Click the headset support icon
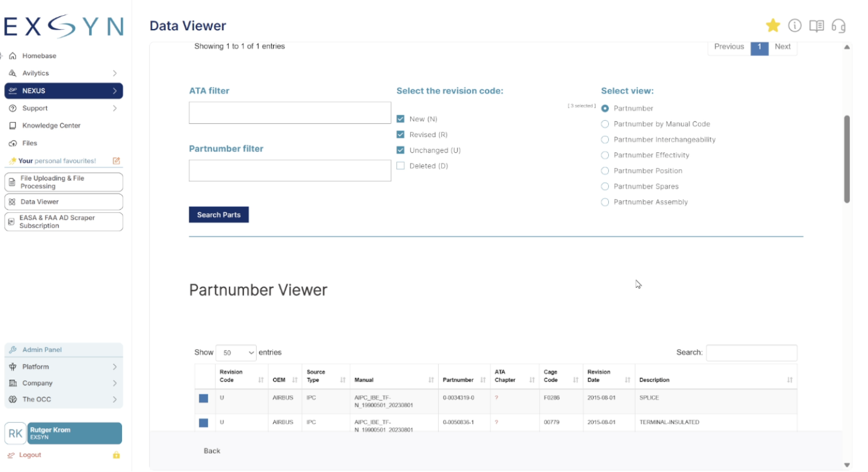Image resolution: width=868 pixels, height=472 pixels. click(838, 25)
